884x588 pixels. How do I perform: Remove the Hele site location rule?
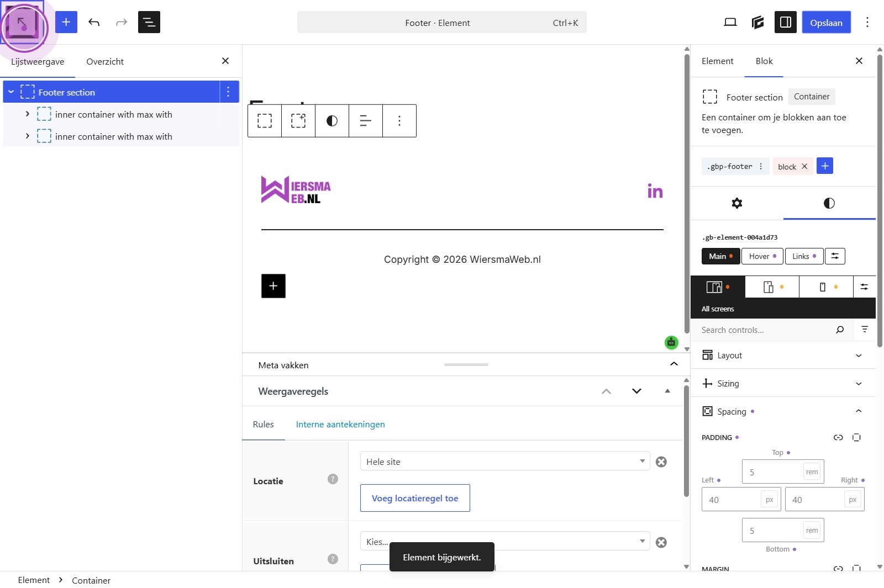click(661, 462)
